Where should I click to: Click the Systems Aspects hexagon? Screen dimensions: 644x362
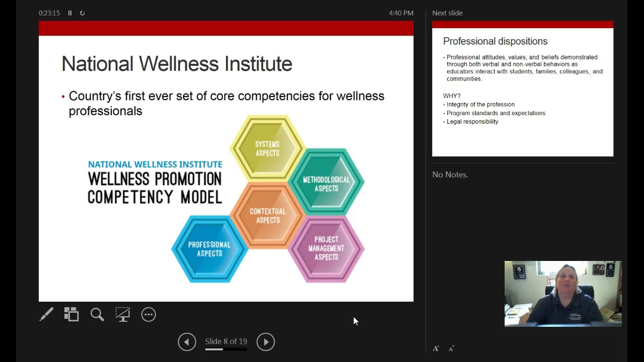[267, 148]
